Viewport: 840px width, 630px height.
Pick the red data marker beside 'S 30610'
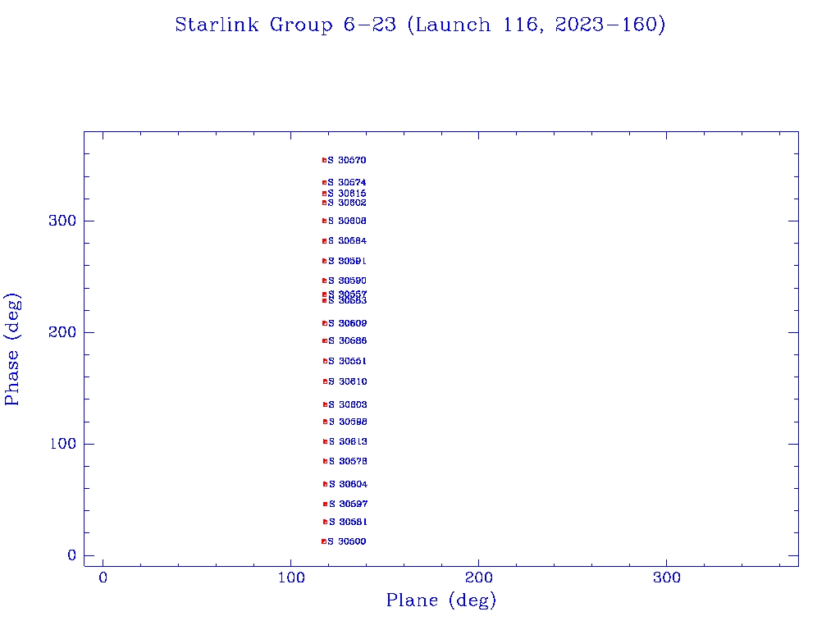(x=325, y=381)
